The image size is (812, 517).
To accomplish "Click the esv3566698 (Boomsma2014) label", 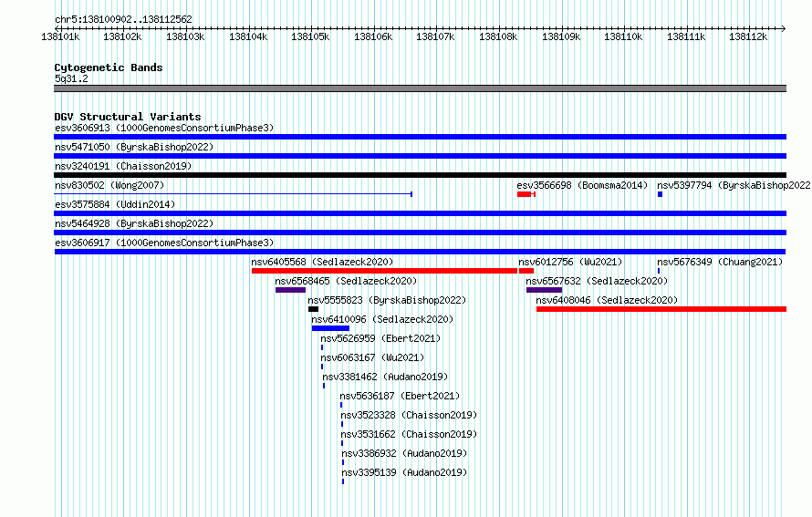I will 582,185.
